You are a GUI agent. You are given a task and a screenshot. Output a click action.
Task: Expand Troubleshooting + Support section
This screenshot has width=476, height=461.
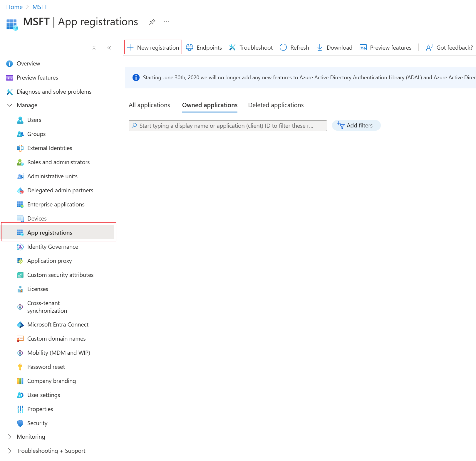[x=10, y=451]
